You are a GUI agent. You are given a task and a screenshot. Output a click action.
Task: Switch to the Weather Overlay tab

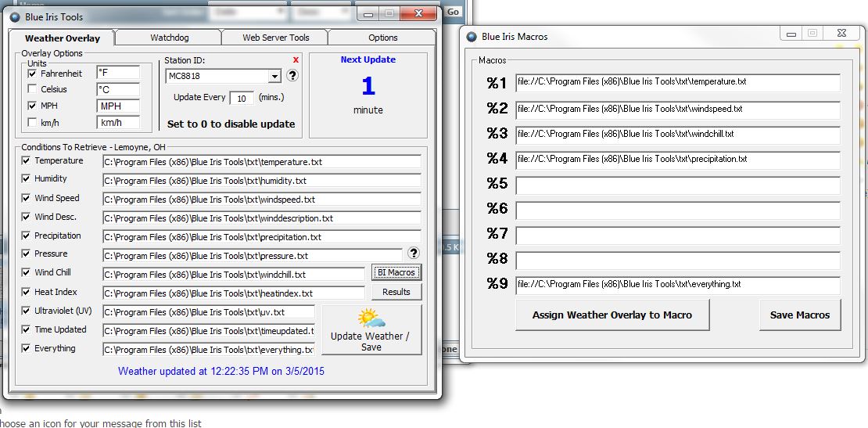62,38
